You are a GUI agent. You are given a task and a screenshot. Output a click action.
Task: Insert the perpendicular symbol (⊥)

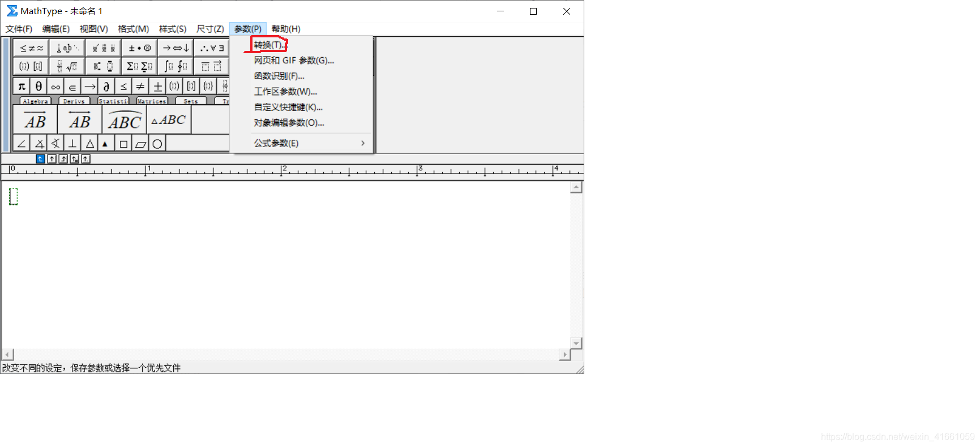point(72,144)
